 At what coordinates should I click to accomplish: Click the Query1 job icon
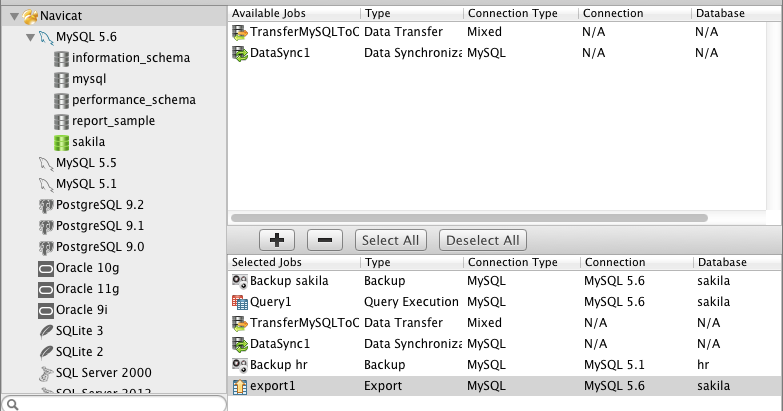[240, 302]
